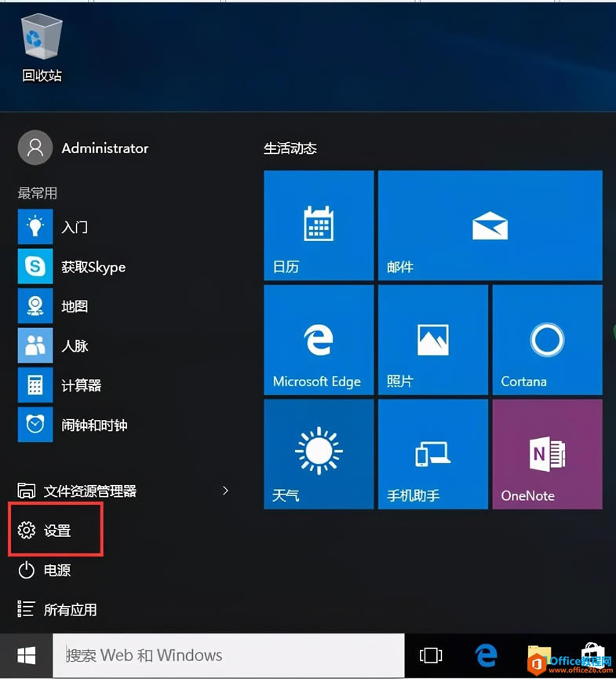Open the 日历 calendar tile

(319, 225)
